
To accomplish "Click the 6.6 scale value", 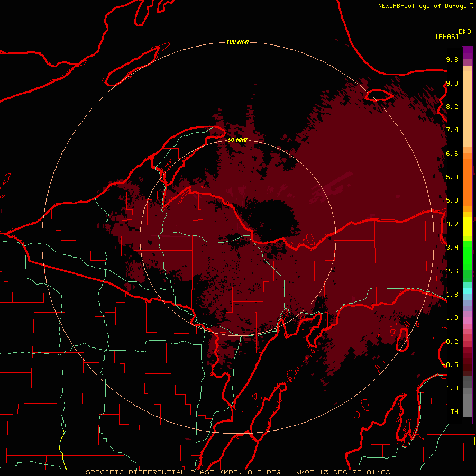I will (452, 153).
